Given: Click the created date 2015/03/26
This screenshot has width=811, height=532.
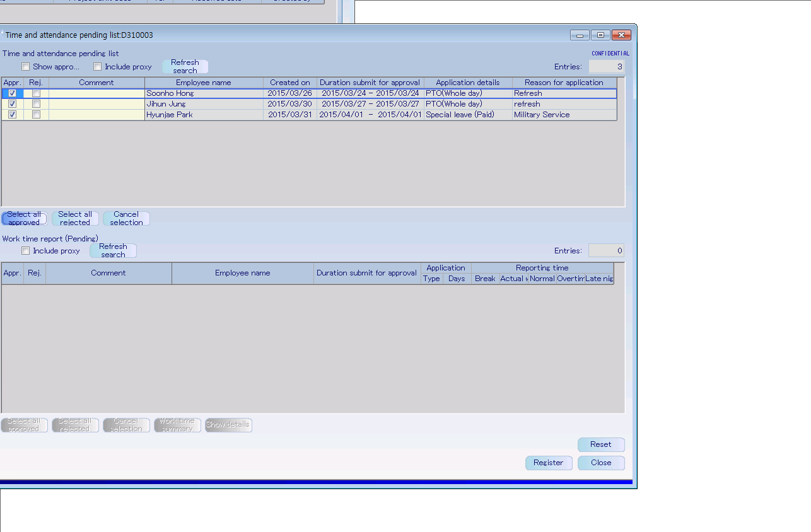Looking at the screenshot, I should (290, 93).
